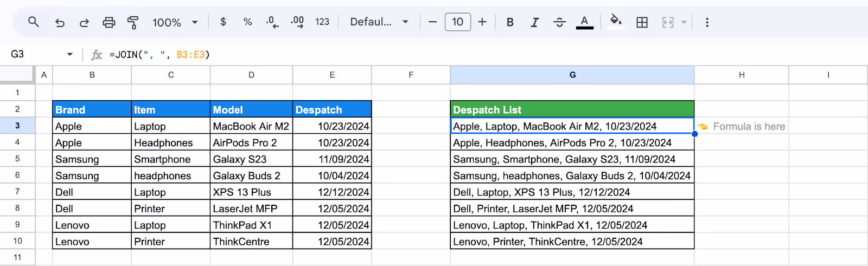Select the AirPods Pro 2 cell

tap(251, 142)
